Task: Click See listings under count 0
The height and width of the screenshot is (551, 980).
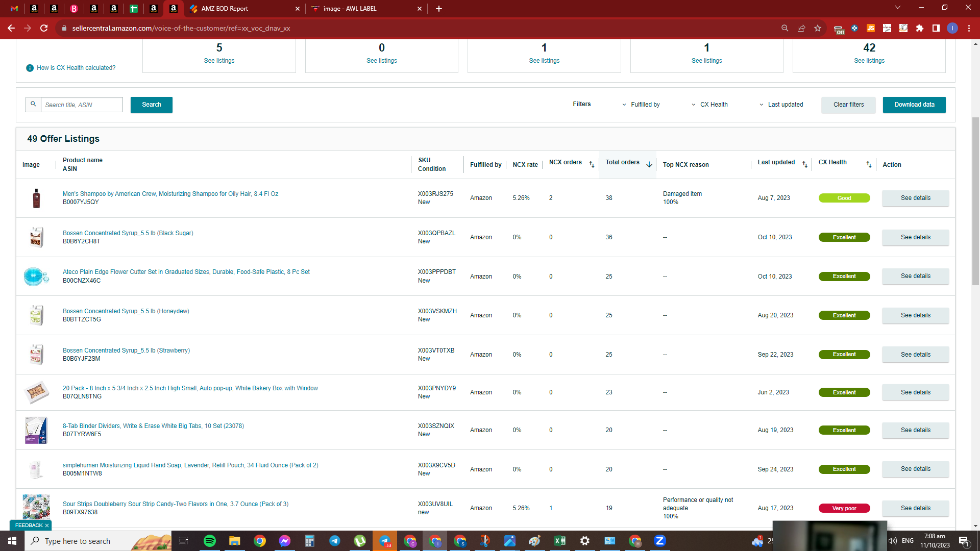Action: point(382,61)
